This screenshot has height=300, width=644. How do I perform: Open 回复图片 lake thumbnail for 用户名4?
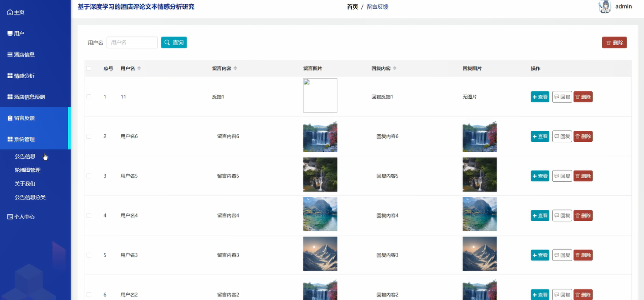coord(480,214)
